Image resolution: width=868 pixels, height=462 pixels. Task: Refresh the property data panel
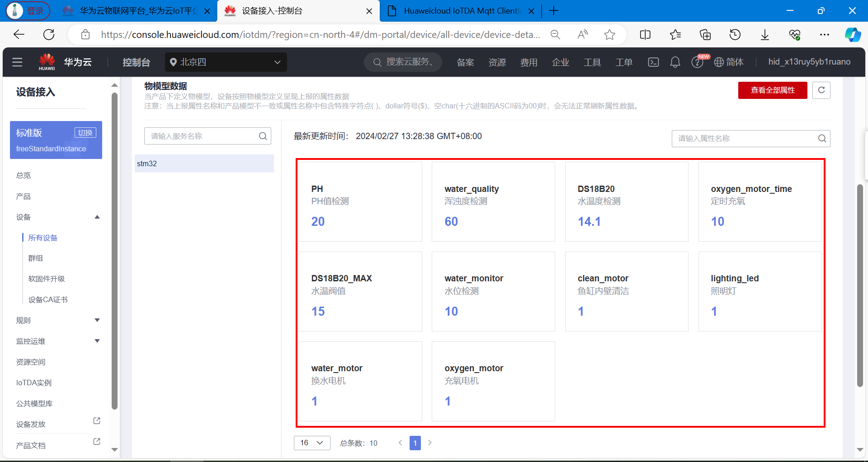pos(821,90)
